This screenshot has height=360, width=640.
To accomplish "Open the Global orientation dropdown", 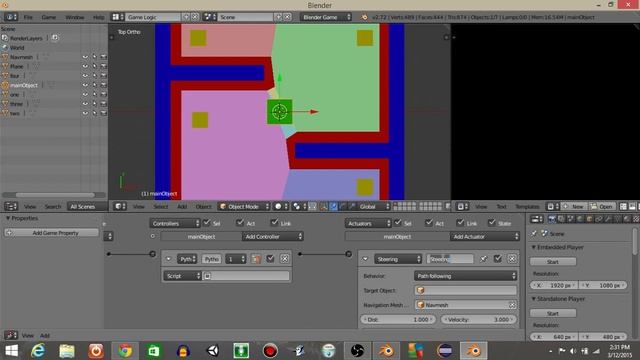I will coord(373,207).
